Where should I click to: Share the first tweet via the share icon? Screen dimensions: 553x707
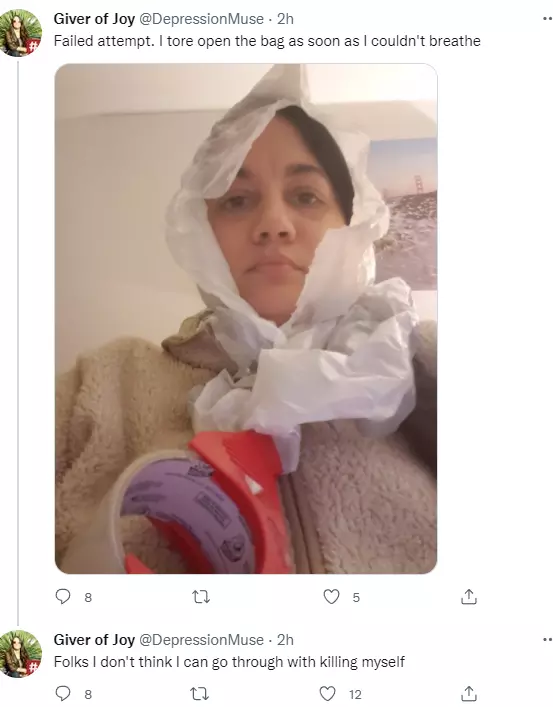point(469,597)
